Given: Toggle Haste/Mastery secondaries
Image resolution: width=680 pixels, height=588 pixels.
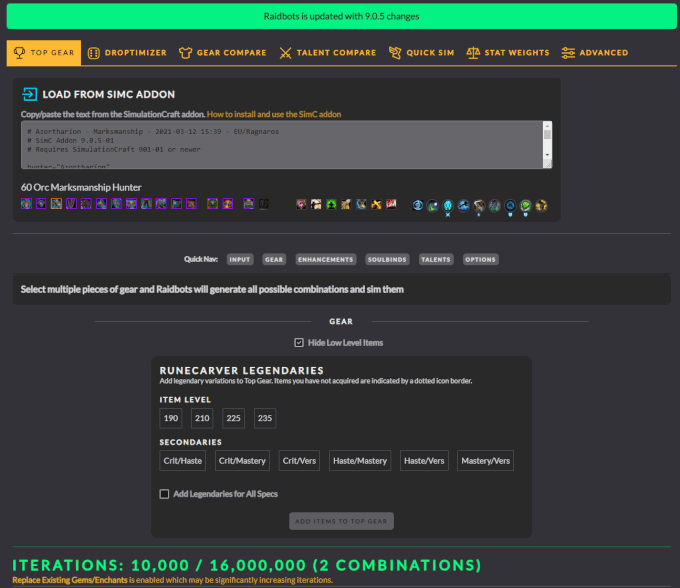Looking at the screenshot, I should (x=360, y=461).
